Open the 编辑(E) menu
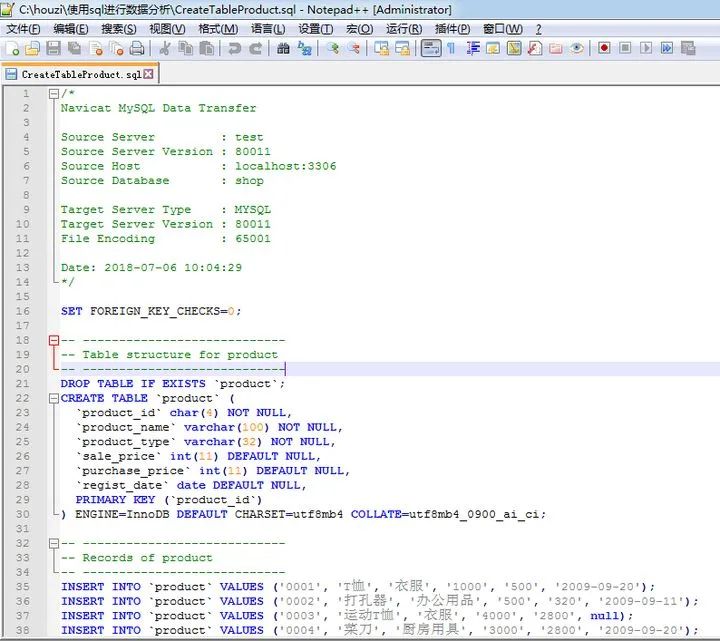 (x=71, y=29)
